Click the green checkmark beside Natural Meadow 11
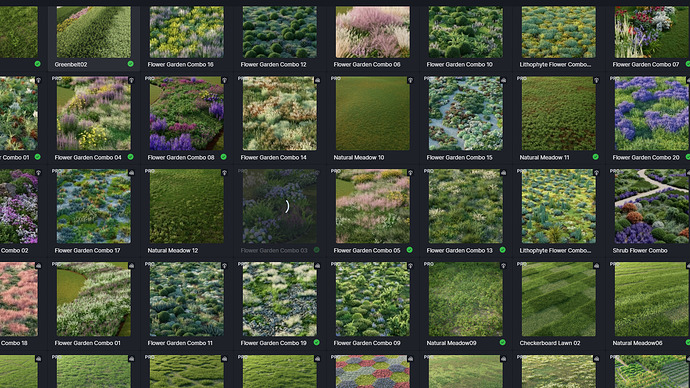The width and height of the screenshot is (690, 388). point(595,157)
